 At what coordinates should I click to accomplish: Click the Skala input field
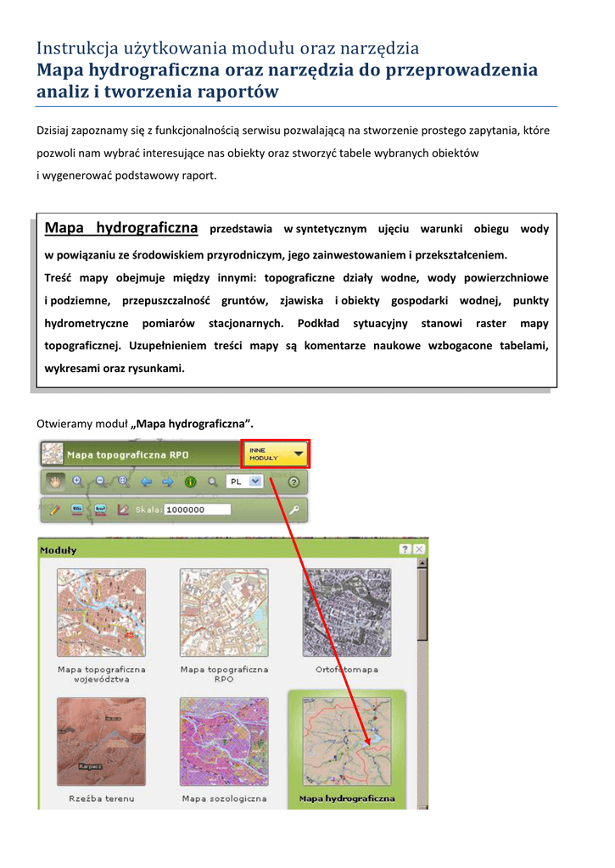click(198, 509)
